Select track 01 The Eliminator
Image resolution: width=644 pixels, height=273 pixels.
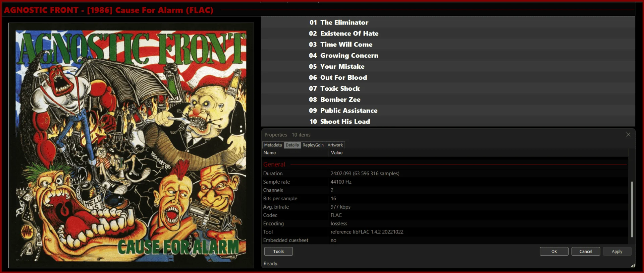coord(448,22)
